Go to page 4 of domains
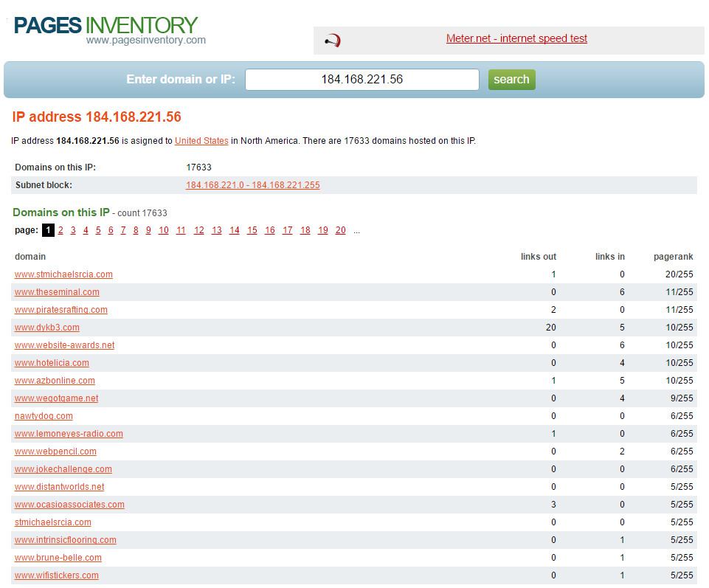The height and width of the screenshot is (588, 709). click(x=86, y=230)
